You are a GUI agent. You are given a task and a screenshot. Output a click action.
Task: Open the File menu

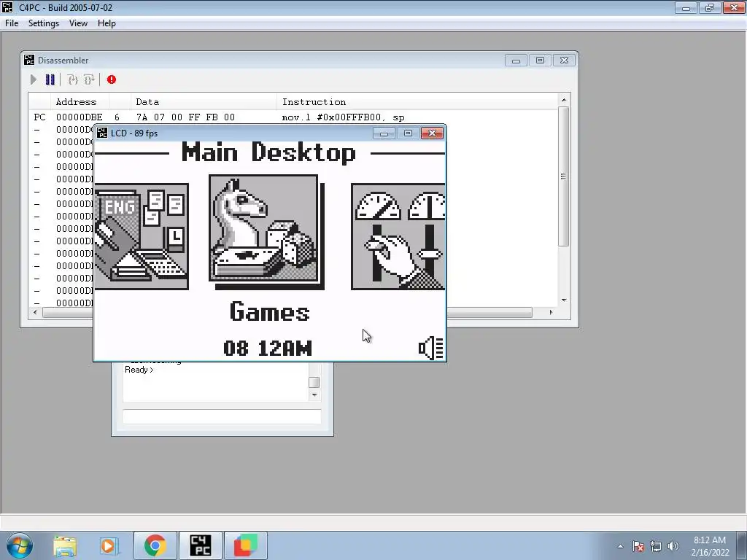coord(12,23)
